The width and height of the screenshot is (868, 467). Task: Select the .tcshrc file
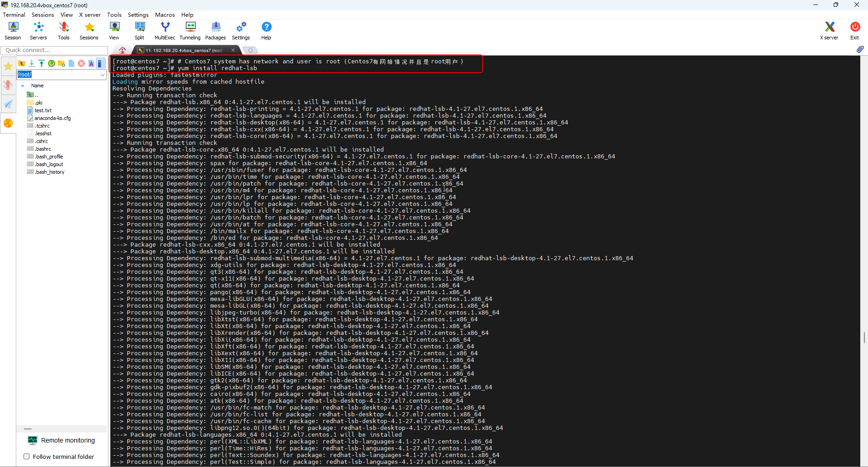click(38, 126)
